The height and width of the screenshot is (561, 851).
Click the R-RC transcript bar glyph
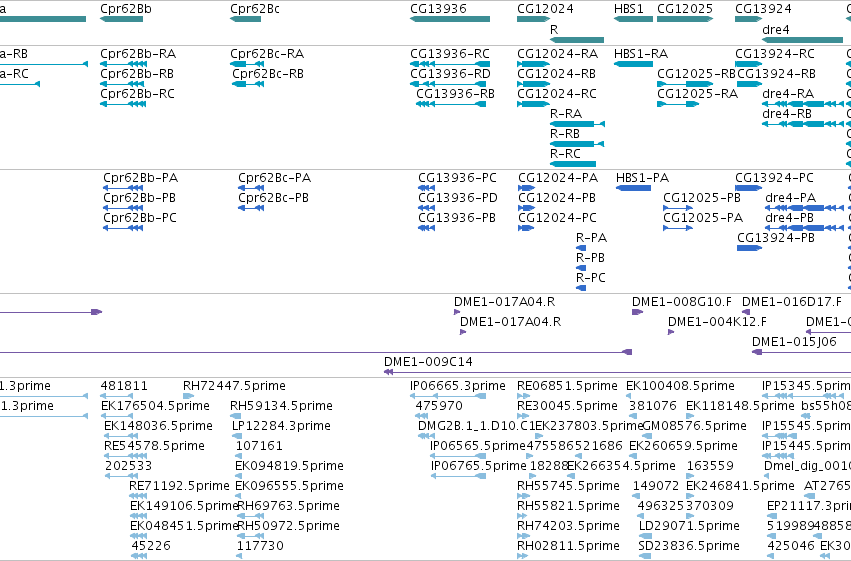573,164
